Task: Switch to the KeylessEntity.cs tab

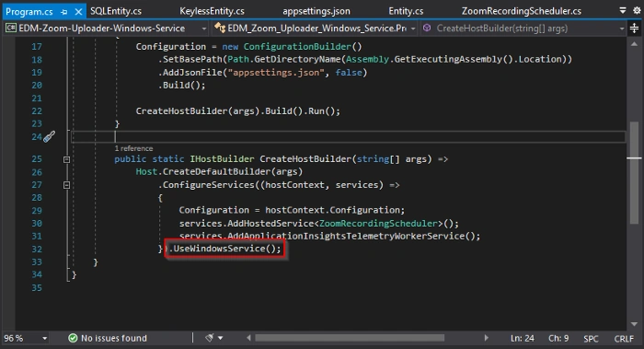Action: 212,11
